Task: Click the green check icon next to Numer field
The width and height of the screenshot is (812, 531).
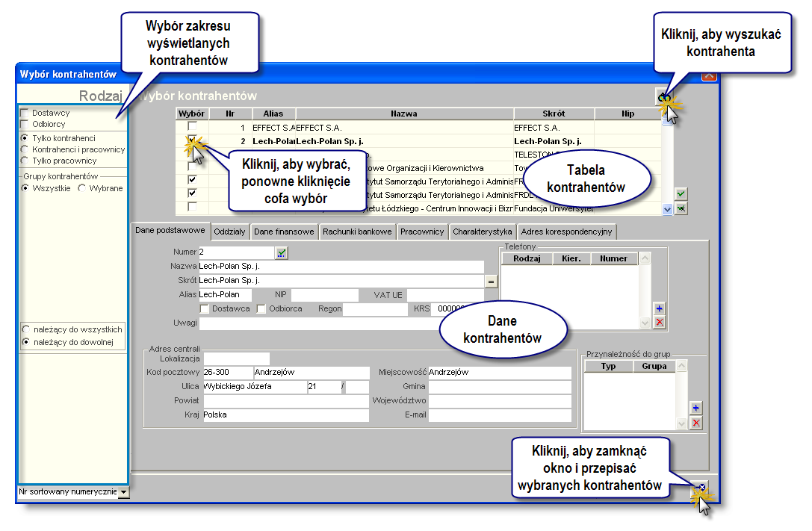Action: pyautogui.click(x=281, y=252)
